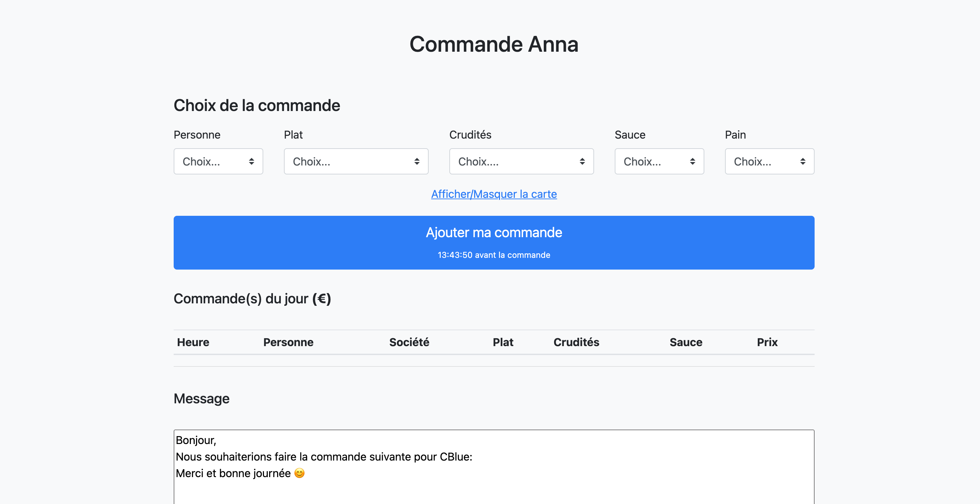Click the Sauce form field label
The image size is (980, 504).
(x=630, y=135)
